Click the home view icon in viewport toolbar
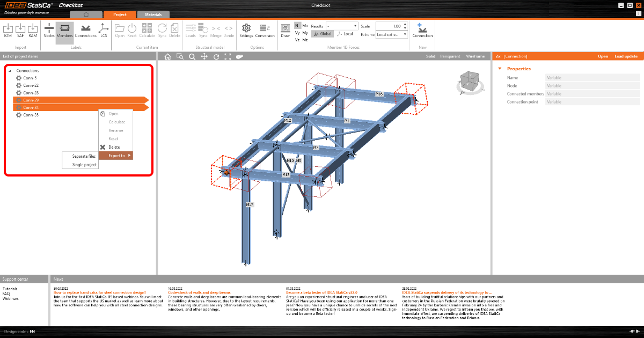This screenshot has height=338, width=644. coord(167,56)
